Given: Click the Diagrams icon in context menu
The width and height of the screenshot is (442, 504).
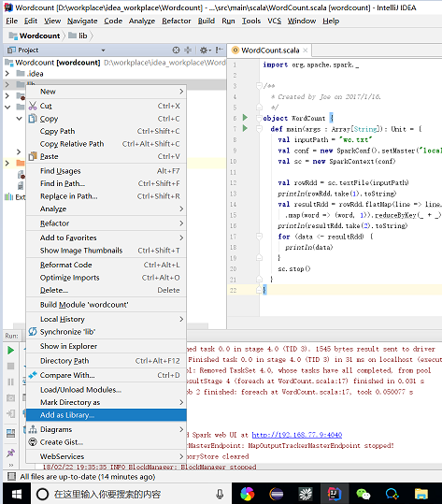Looking at the screenshot, I should [x=33, y=429].
